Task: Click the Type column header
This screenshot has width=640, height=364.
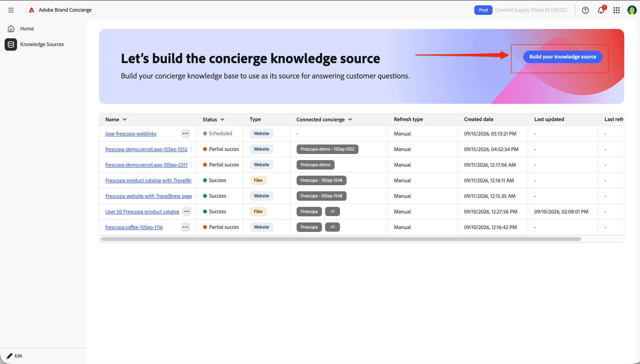Action: [x=255, y=119]
